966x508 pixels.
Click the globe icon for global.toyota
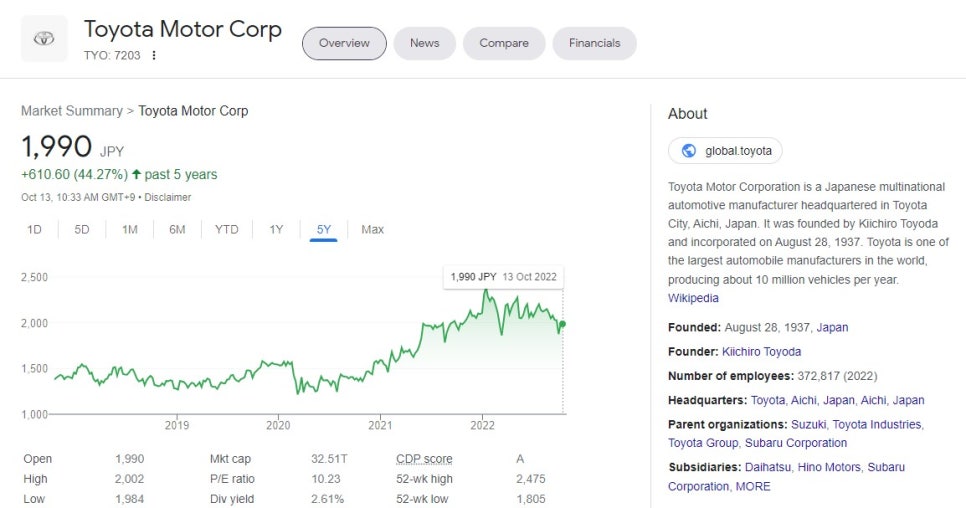689,151
